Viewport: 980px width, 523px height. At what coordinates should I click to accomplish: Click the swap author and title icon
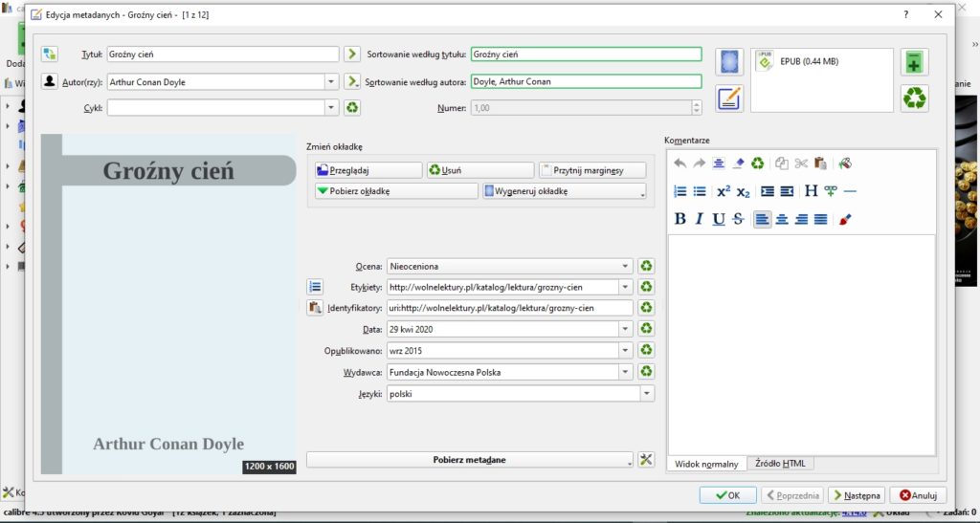[x=50, y=54]
